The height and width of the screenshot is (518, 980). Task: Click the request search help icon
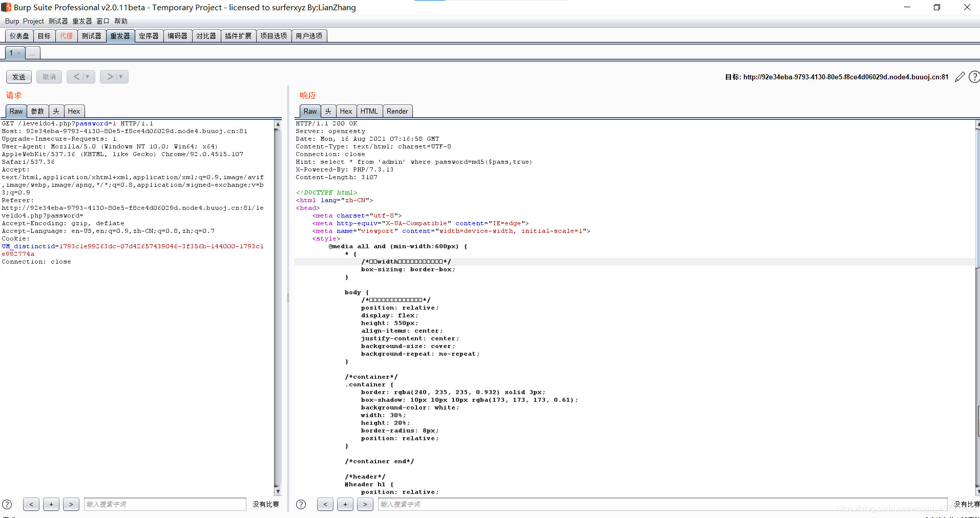click(x=7, y=504)
